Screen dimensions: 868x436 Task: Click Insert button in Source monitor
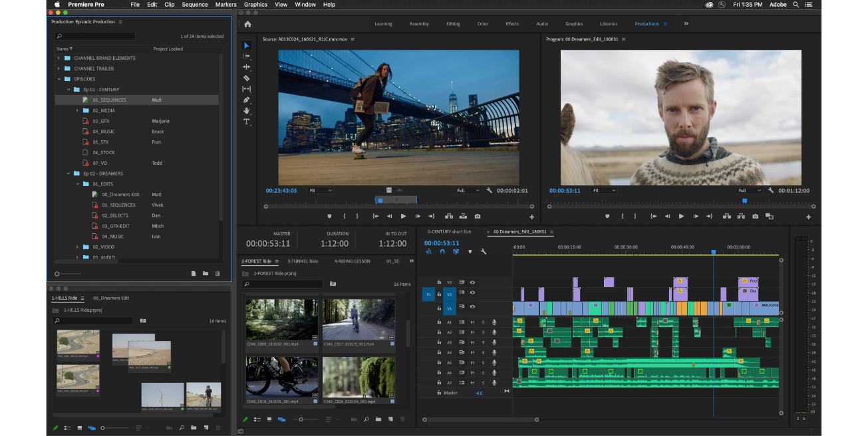click(x=448, y=216)
